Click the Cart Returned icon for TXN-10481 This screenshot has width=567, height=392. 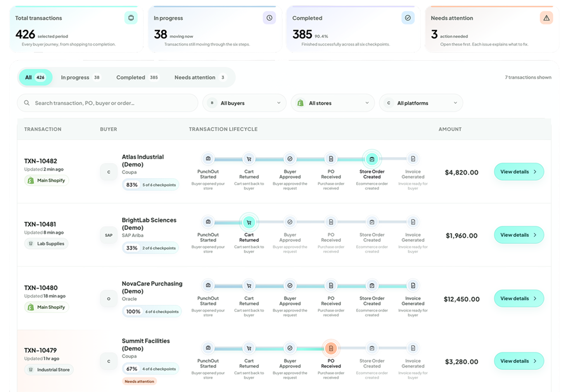(x=249, y=222)
